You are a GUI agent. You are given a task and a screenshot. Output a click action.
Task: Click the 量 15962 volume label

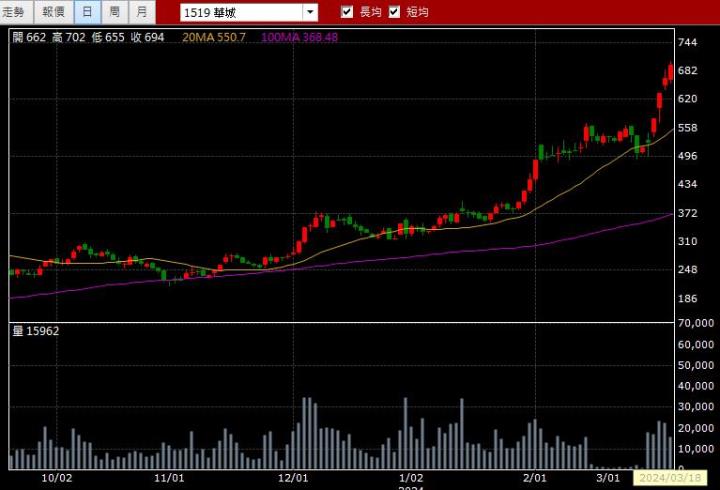pyautogui.click(x=36, y=330)
